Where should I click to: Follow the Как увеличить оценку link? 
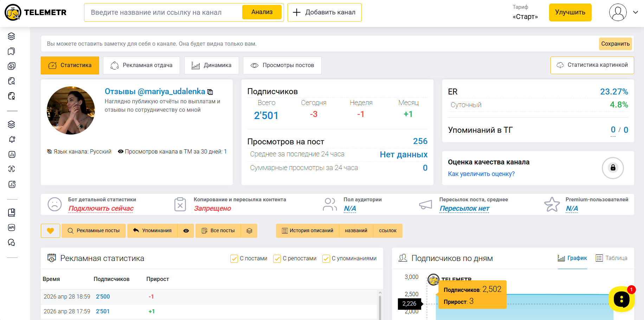click(481, 174)
